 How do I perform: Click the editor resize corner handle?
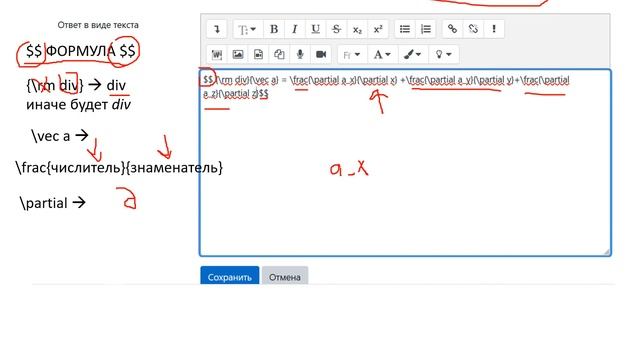[607, 252]
